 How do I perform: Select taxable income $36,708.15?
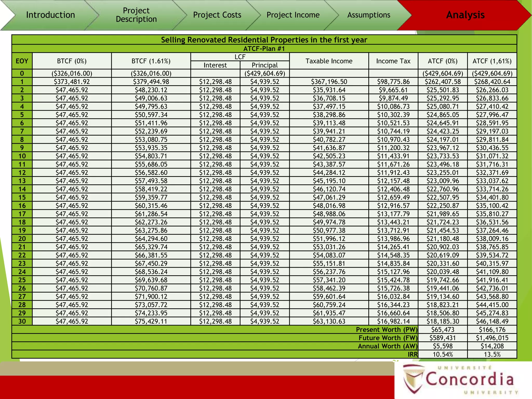(x=329, y=98)
